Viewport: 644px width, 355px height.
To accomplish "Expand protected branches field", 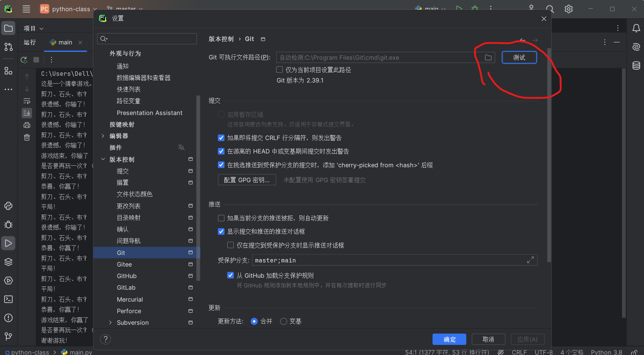I will (x=530, y=260).
